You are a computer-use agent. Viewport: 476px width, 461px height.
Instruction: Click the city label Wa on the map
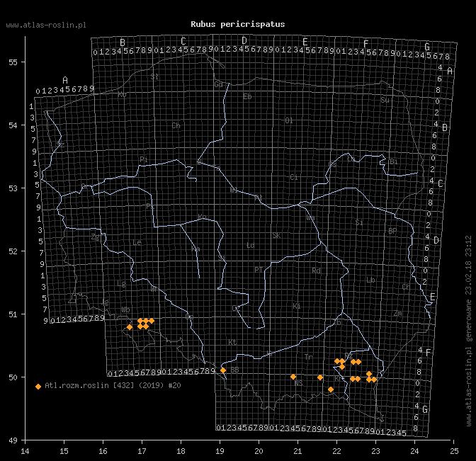tap(310, 218)
